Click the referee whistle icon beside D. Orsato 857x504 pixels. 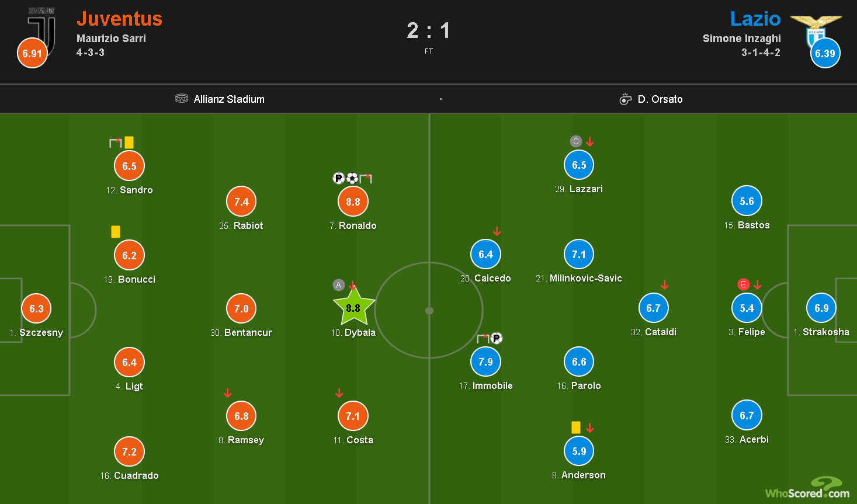pos(625,99)
